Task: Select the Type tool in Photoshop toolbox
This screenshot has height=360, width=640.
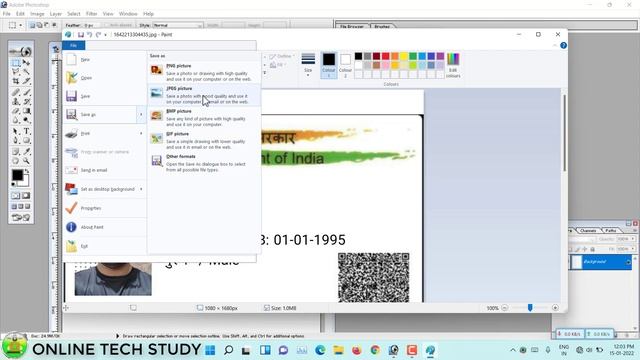Action: tap(26, 131)
